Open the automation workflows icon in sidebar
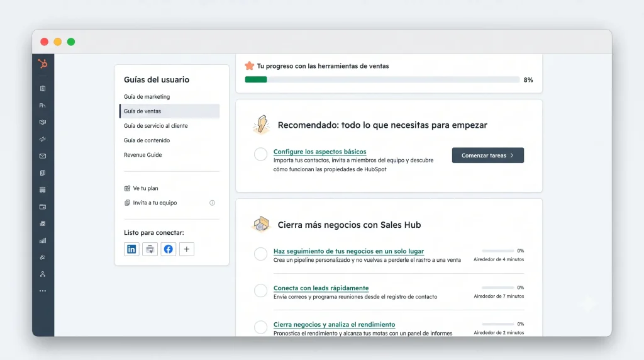The height and width of the screenshot is (360, 644). tap(43, 274)
